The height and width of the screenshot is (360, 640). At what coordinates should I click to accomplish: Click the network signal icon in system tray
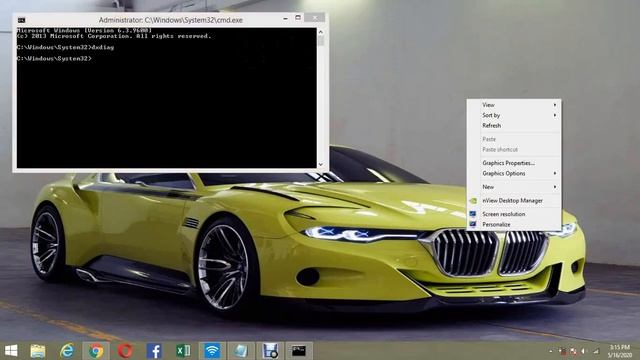(596, 351)
